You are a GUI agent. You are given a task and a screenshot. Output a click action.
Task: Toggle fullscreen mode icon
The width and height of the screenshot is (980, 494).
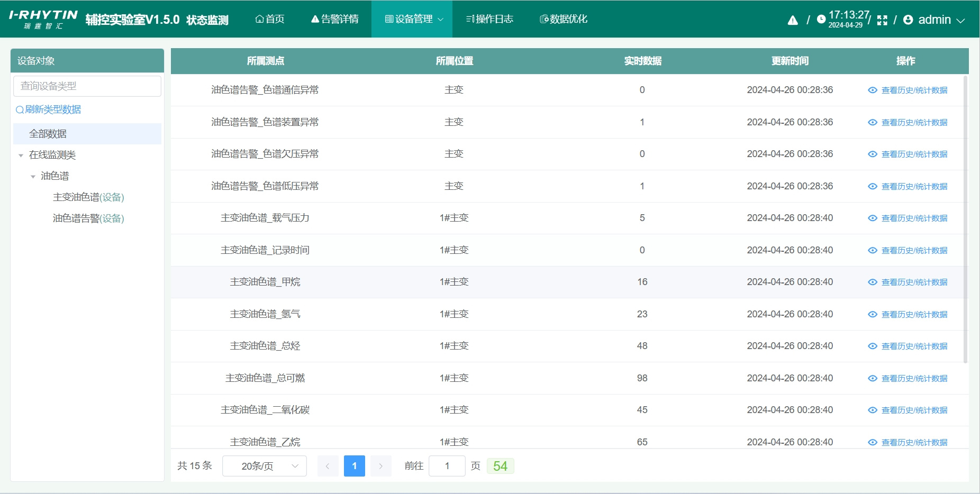coord(882,20)
